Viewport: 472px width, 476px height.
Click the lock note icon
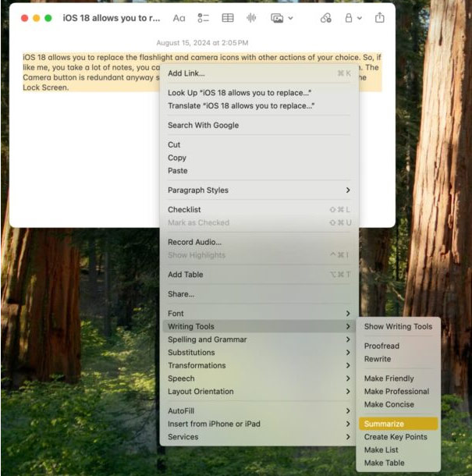click(x=349, y=18)
